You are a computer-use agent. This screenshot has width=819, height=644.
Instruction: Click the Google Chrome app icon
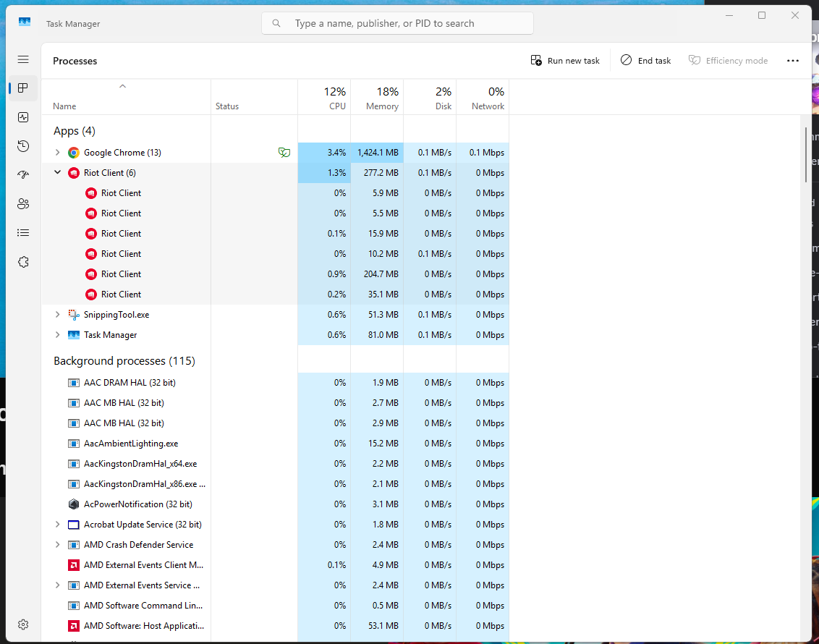74,153
